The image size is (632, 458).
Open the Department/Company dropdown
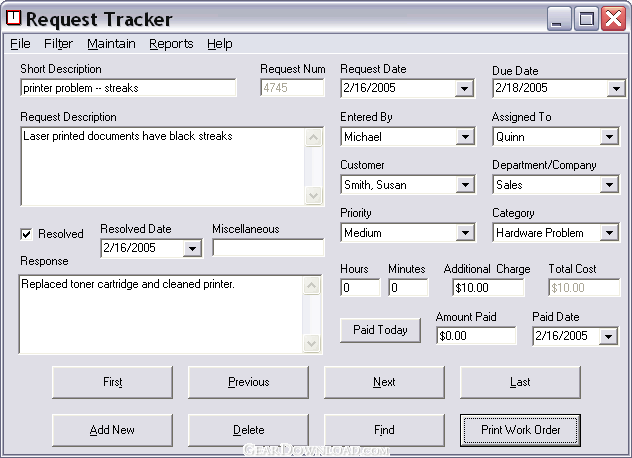click(609, 185)
